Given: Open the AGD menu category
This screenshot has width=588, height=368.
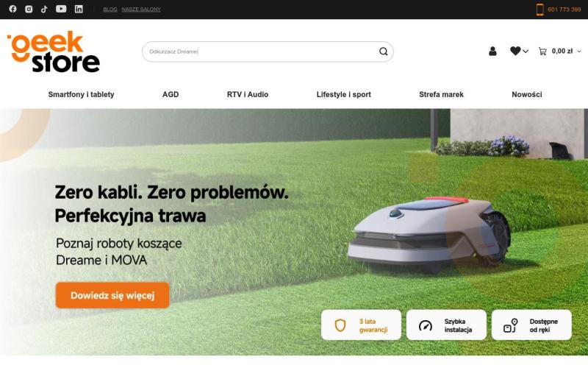Looking at the screenshot, I should pos(171,95).
